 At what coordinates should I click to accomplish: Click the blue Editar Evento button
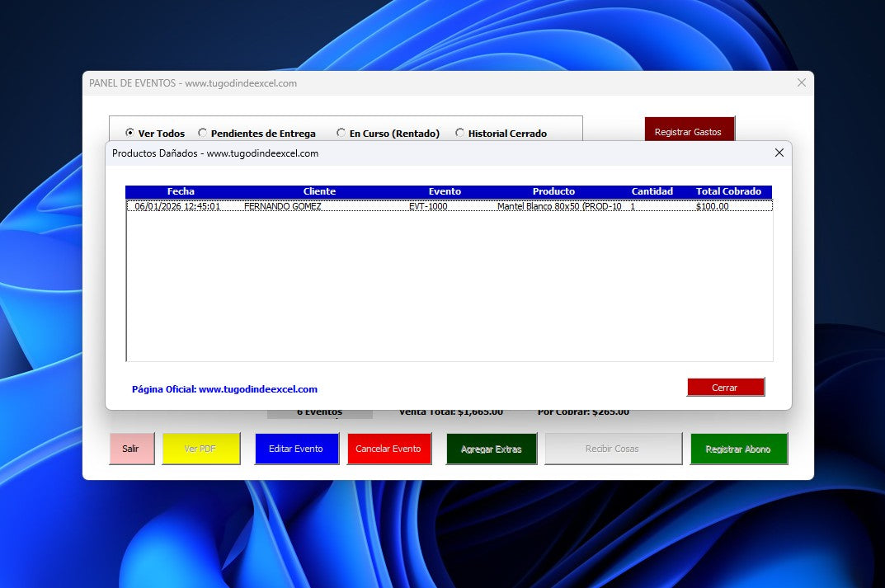tap(296, 449)
